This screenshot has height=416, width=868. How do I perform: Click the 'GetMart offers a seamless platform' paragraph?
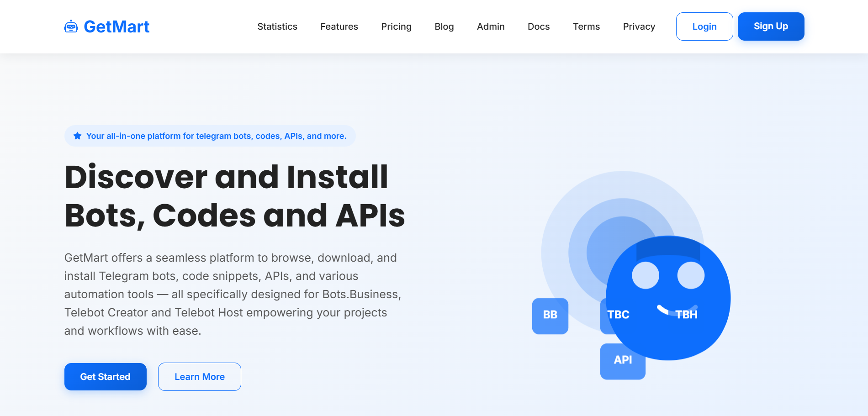233,294
